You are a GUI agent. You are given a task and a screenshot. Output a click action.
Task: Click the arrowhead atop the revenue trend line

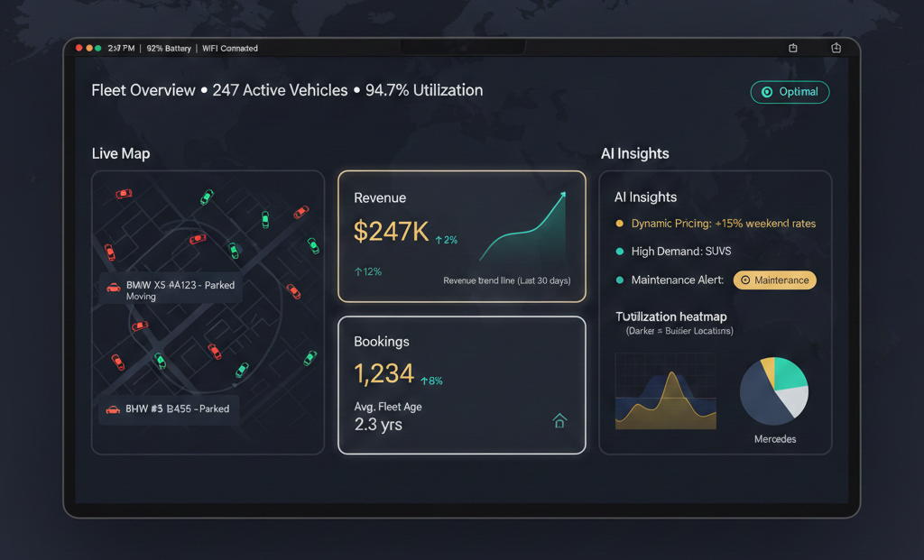pos(563,194)
